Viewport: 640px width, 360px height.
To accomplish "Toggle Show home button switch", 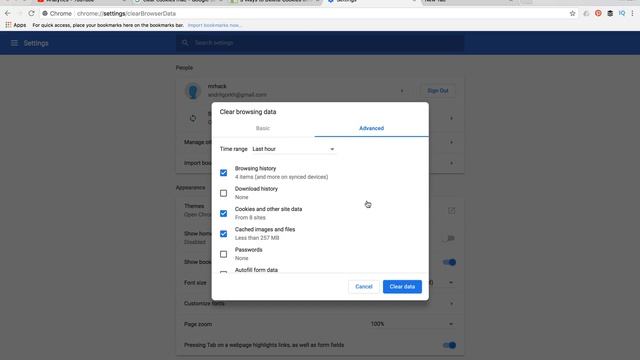I will tap(449, 238).
